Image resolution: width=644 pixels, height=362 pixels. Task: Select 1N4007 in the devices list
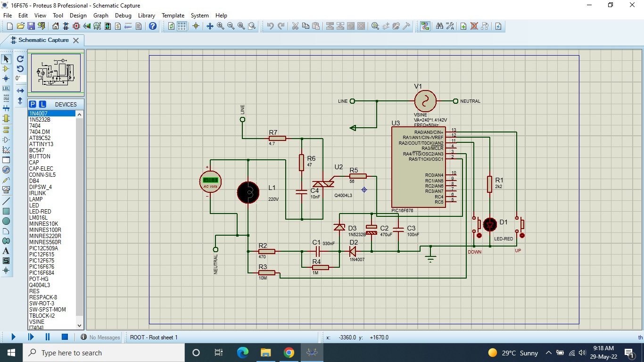click(x=52, y=114)
